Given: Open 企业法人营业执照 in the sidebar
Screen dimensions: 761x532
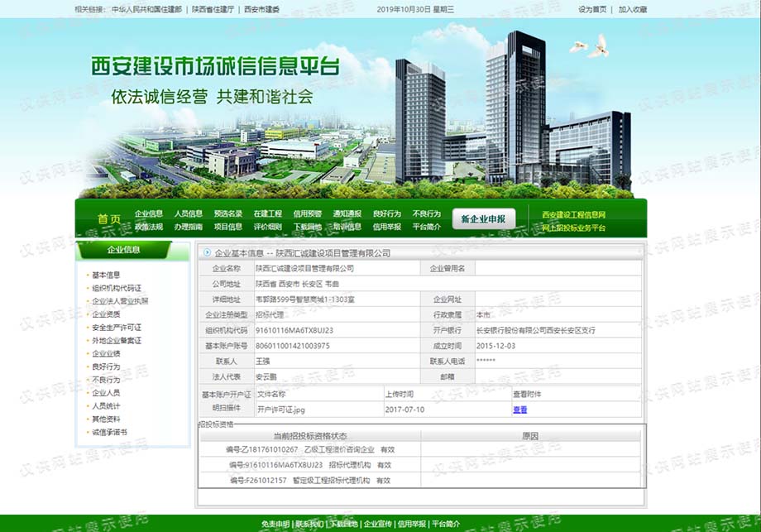Looking at the screenshot, I should coord(120,301).
